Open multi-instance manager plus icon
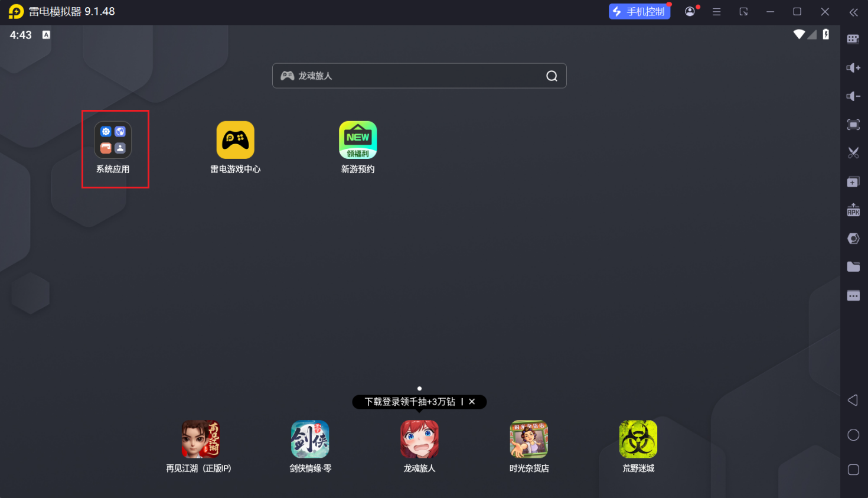868x498 pixels. tap(853, 181)
